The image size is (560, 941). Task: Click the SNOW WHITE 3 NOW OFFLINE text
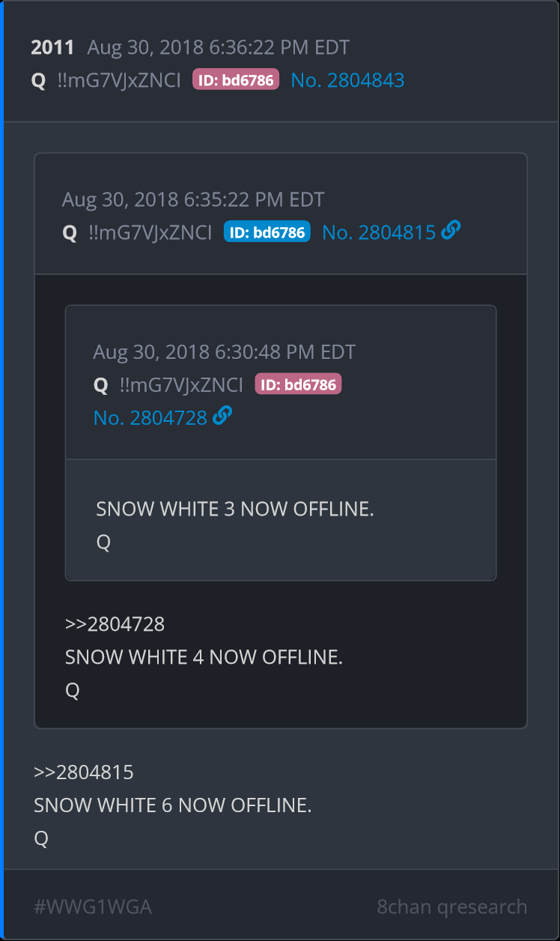[x=235, y=509]
